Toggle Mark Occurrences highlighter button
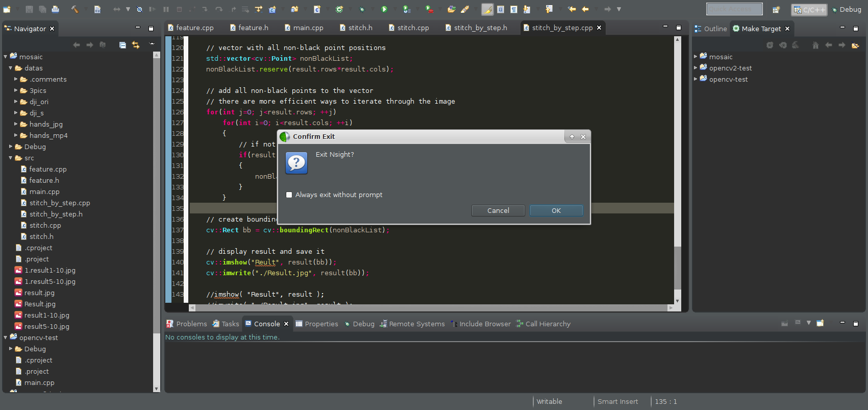Image resolution: width=868 pixels, height=410 pixels. 487,9
